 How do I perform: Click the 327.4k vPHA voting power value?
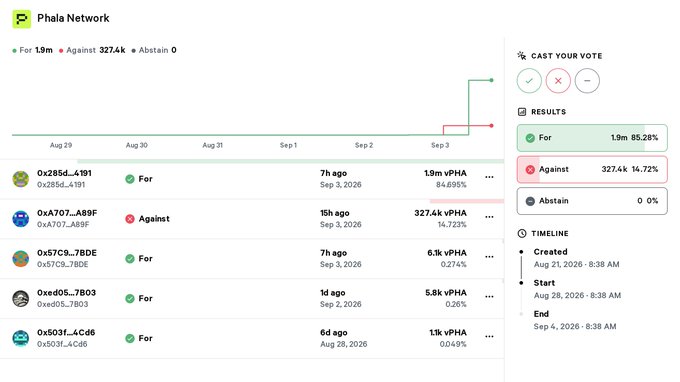pyautogui.click(x=440, y=213)
